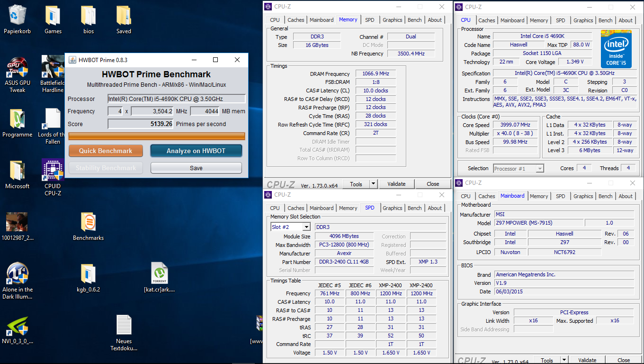Screen dimensions: 644x364
Task: Click Save in HWBOT Prime
Action: click(196, 168)
